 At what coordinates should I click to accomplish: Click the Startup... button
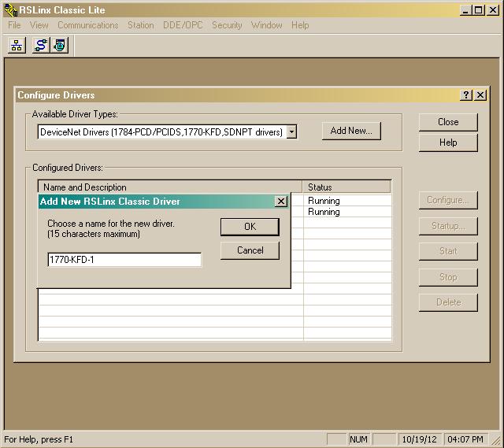(448, 226)
